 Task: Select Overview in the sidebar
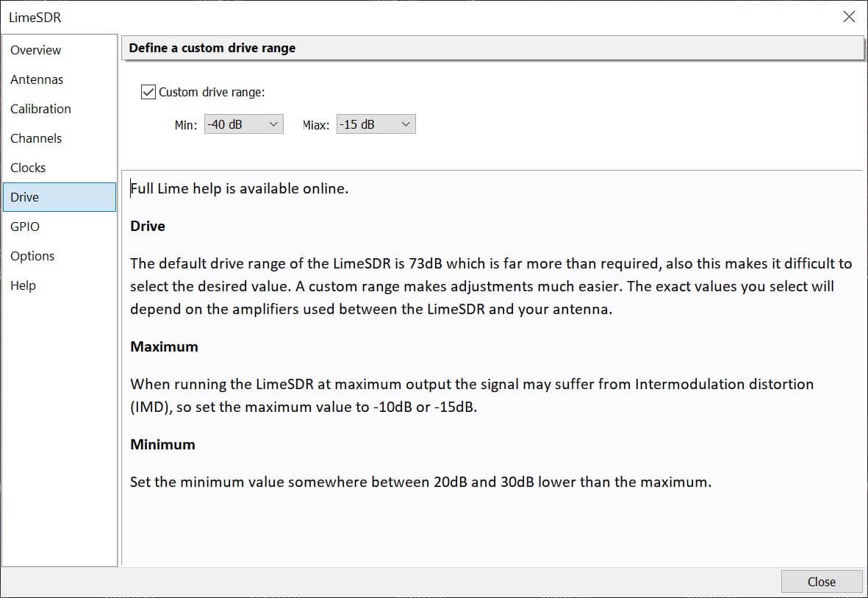click(35, 50)
